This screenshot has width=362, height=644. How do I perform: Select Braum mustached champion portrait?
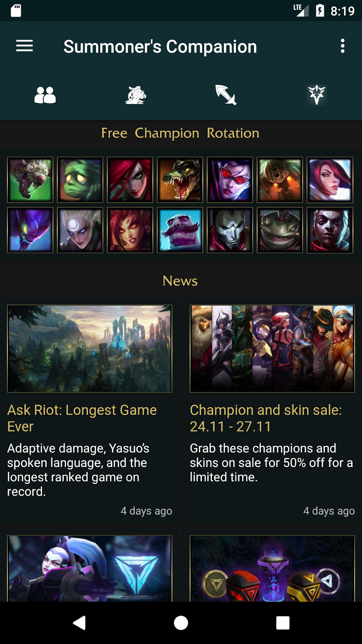[x=180, y=230]
